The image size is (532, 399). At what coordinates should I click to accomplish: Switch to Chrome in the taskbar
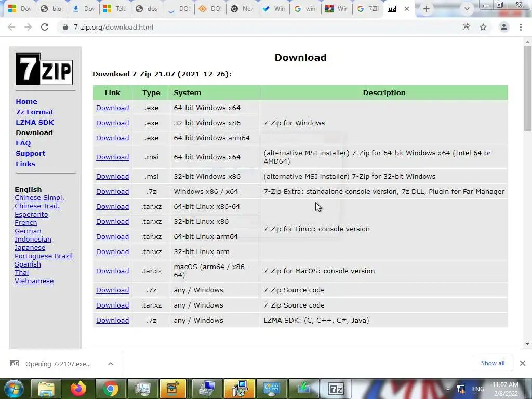pos(110,389)
